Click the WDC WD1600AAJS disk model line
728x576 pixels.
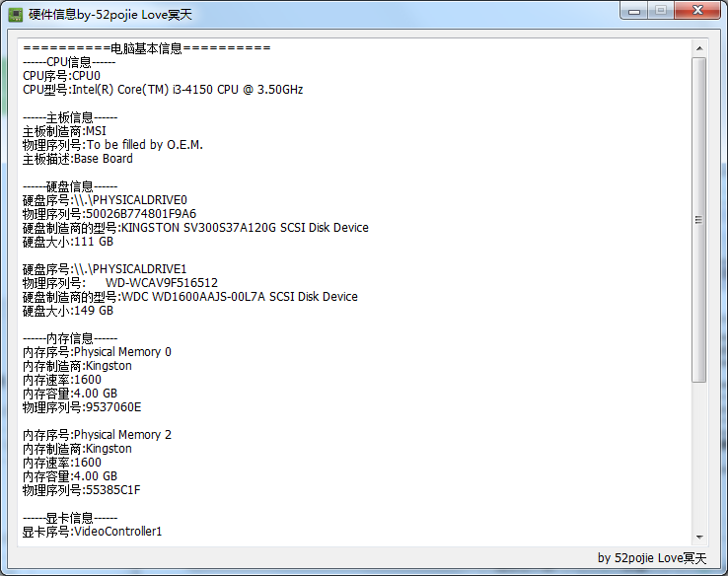pos(189,297)
